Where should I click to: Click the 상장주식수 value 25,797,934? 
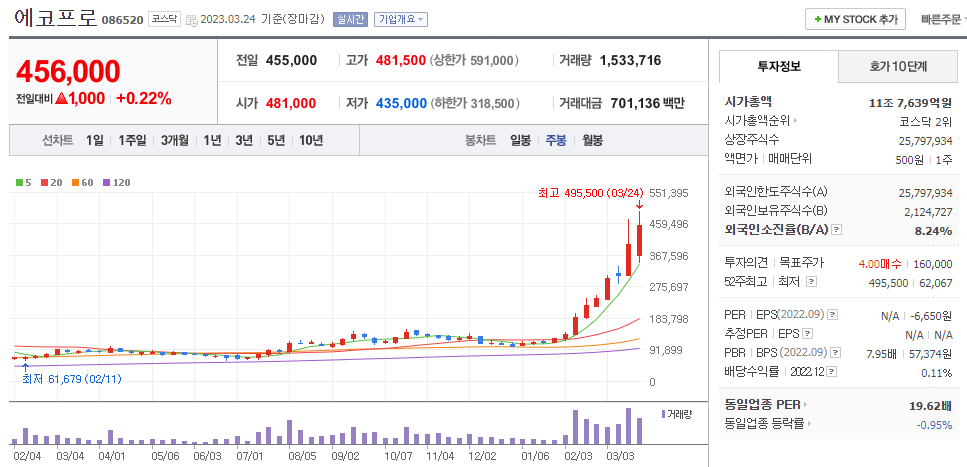(926, 140)
